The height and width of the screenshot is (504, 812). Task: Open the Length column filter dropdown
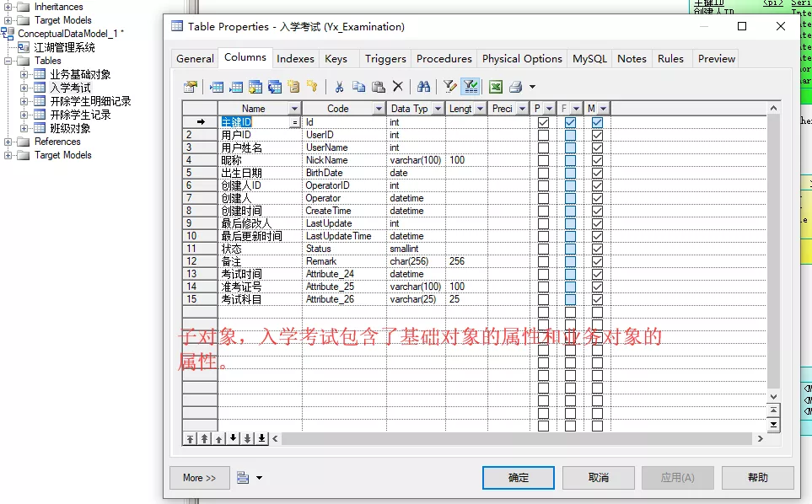tap(480, 109)
